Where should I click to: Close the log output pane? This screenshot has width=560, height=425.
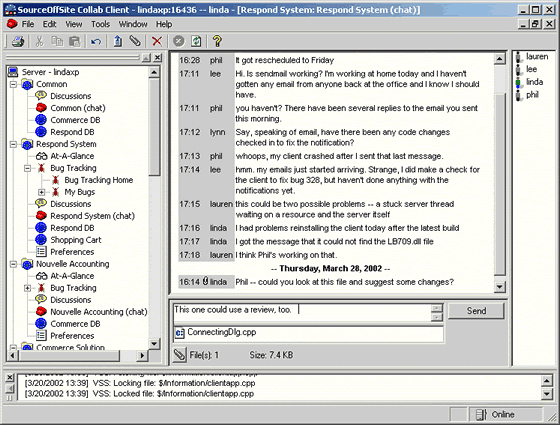point(10,377)
